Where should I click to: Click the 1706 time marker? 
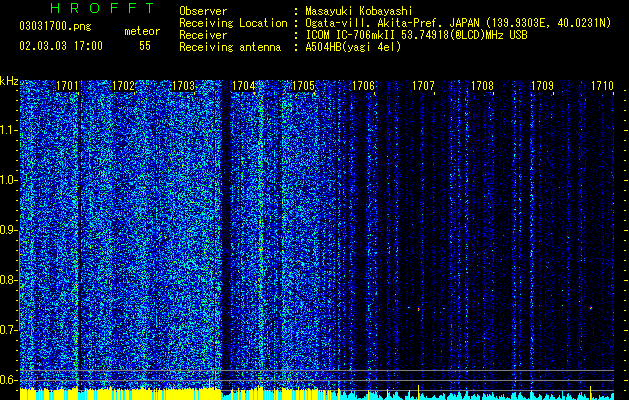coord(363,86)
